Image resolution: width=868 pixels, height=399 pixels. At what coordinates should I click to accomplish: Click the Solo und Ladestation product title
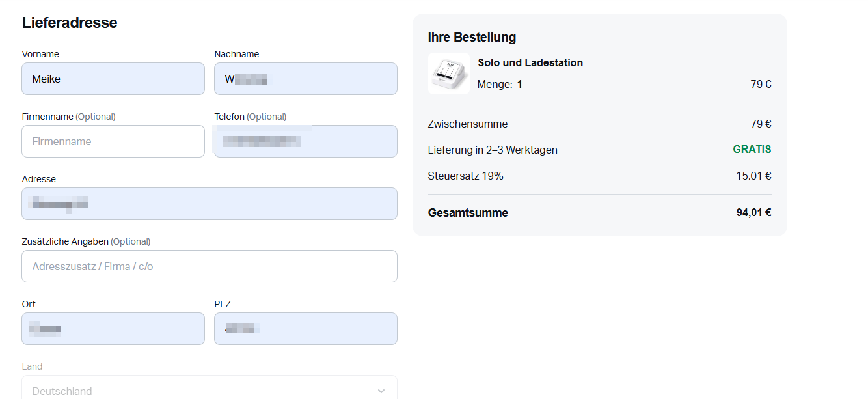(x=530, y=62)
